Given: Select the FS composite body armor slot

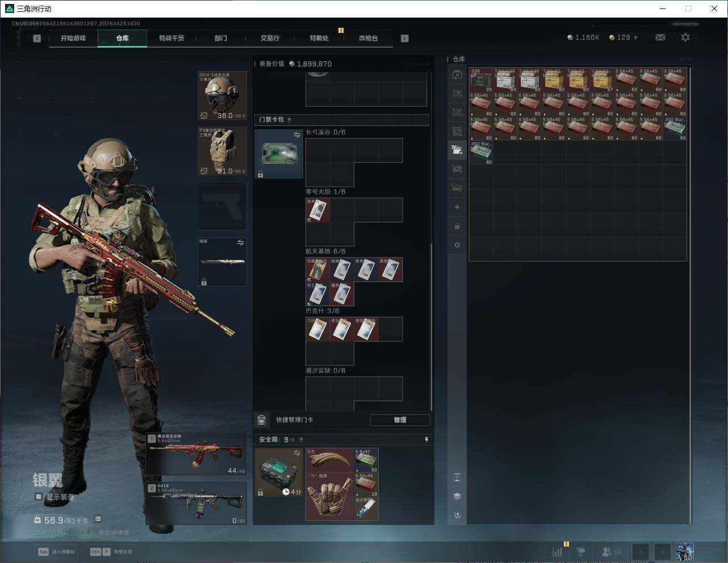Looking at the screenshot, I should point(223,151).
